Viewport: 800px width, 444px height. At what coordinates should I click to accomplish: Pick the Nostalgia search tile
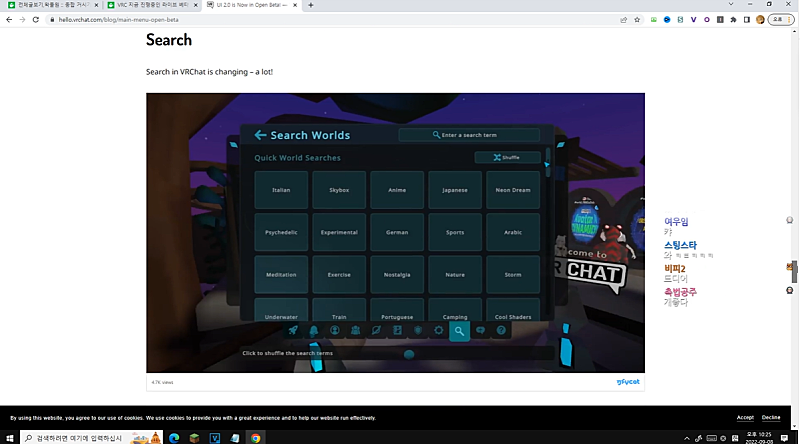pos(397,275)
